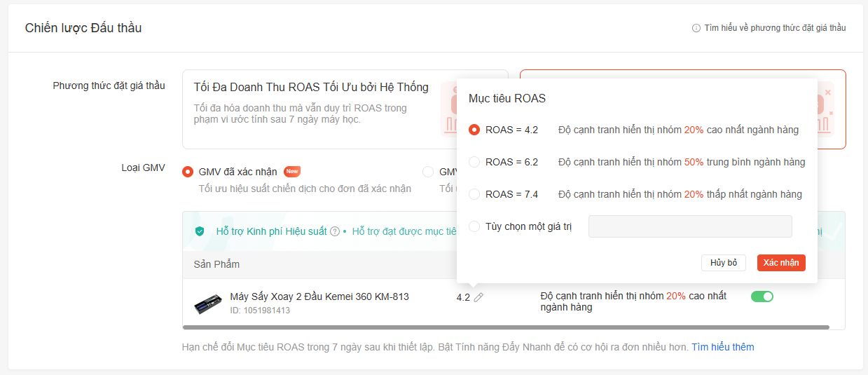Select 'GMV đã xác nhận' radio button
This screenshot has width=868, height=375.
pyautogui.click(x=188, y=172)
